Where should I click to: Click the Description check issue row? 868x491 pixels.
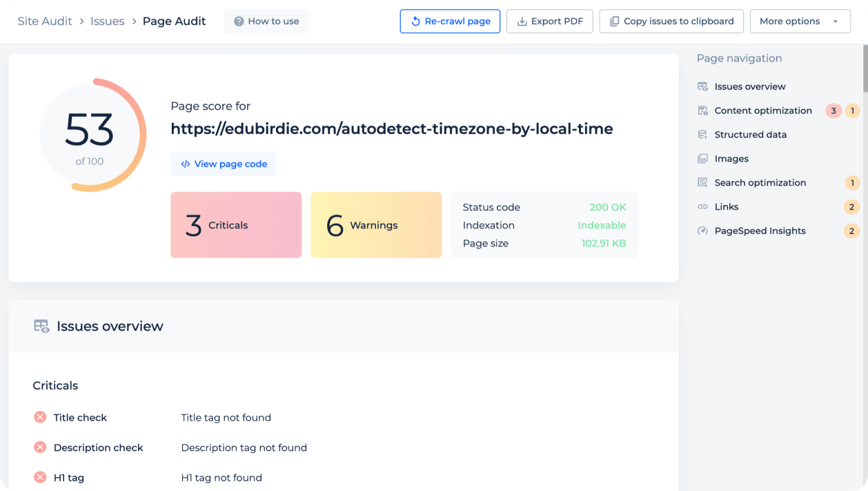(x=344, y=447)
